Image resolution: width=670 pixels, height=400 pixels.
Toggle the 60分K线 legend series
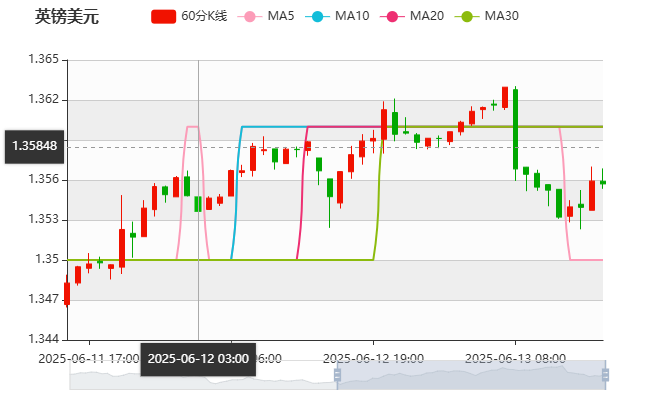tap(204, 16)
